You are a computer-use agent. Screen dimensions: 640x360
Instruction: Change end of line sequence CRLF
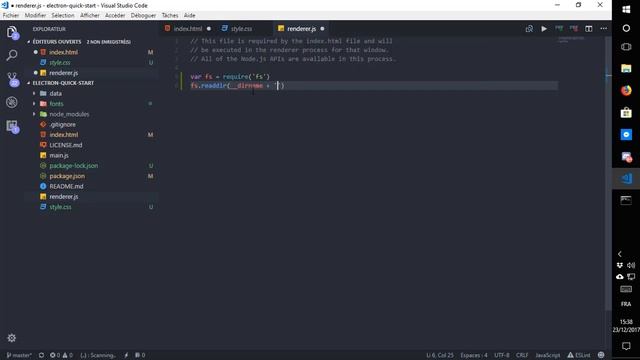522,355
